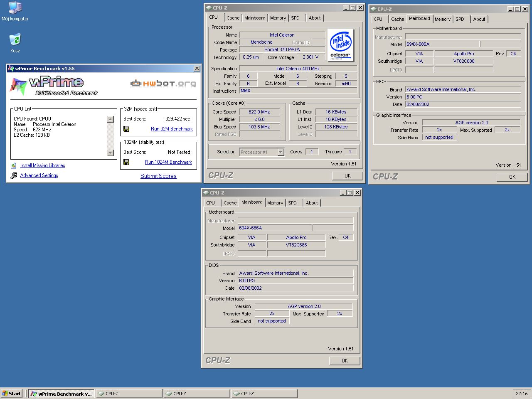The height and width of the screenshot is (399, 532).
Task: Open Install Missing Libraries link
Action: tap(42, 165)
